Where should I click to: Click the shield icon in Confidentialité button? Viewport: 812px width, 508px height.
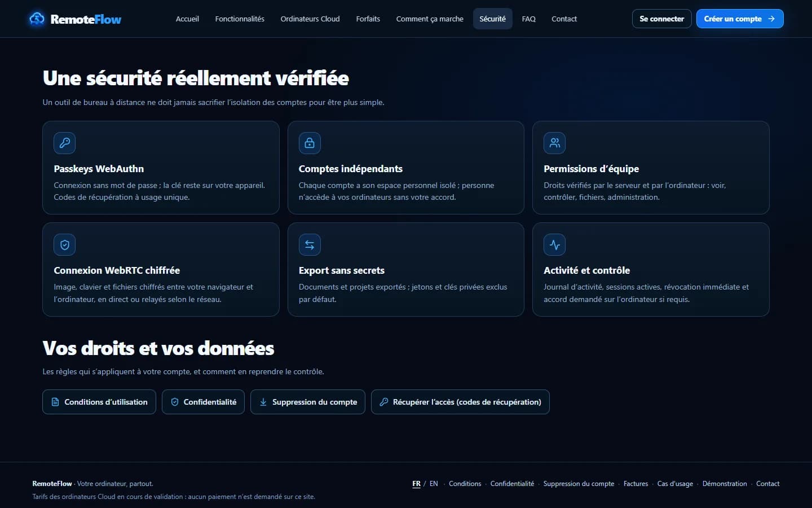tap(175, 402)
